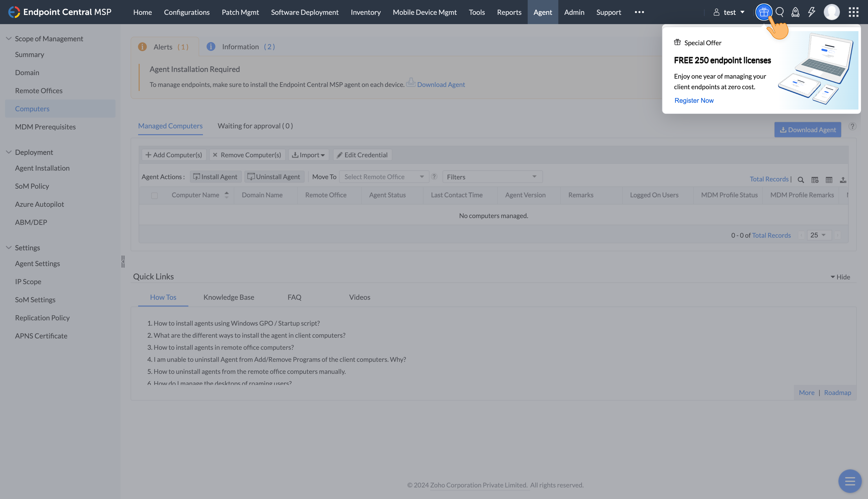Hide the Quick Links section
The height and width of the screenshot is (499, 868).
point(840,277)
